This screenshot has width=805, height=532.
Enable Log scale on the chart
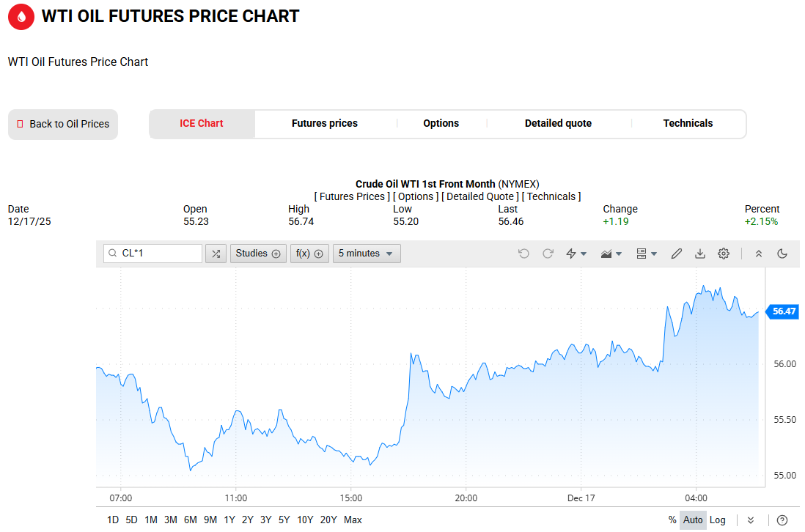coord(718,520)
